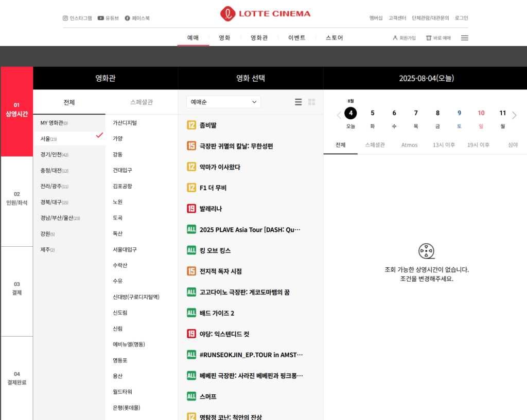The height and width of the screenshot is (420, 527).
Task: Select date 5 Tuesday
Action: (x=373, y=113)
